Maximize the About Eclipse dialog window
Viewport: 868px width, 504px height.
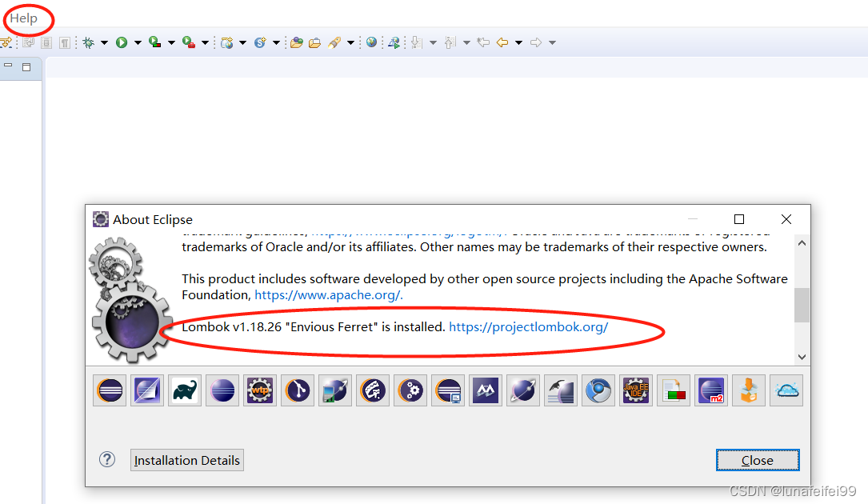tap(739, 219)
